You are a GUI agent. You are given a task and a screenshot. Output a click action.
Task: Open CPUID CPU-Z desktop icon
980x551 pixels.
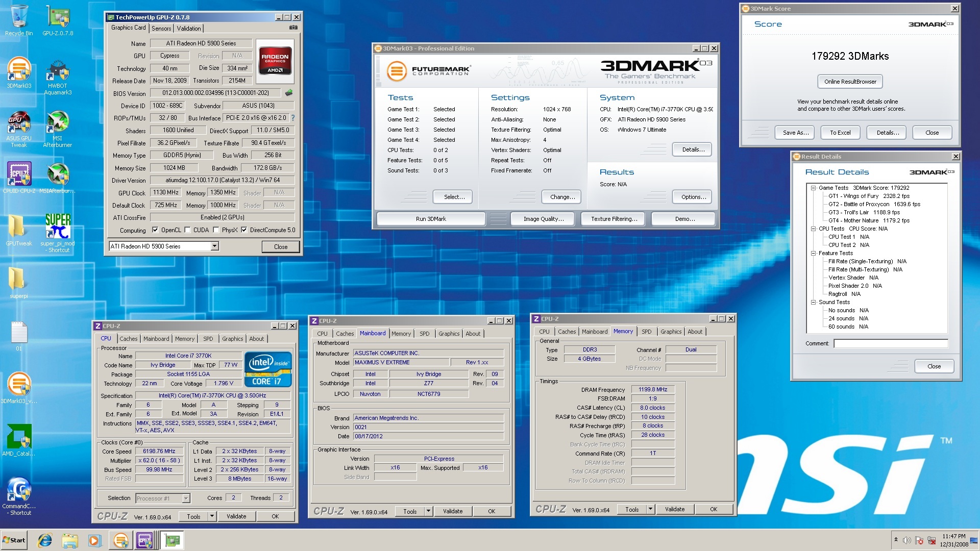pos(19,178)
